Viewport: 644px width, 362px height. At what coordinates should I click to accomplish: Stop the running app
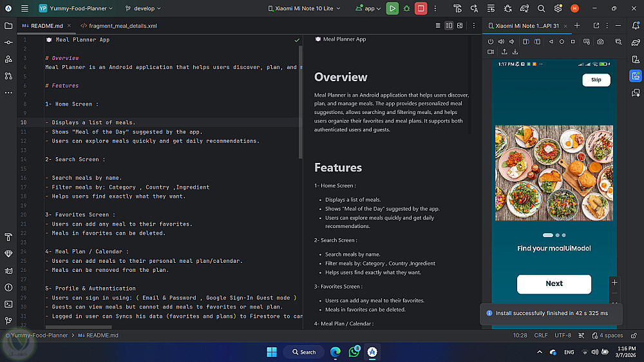point(421,8)
